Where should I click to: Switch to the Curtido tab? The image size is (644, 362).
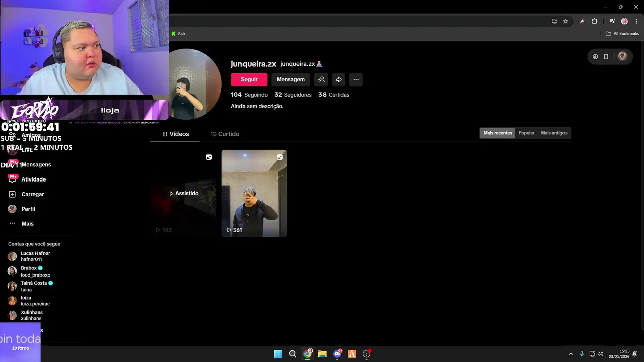225,134
